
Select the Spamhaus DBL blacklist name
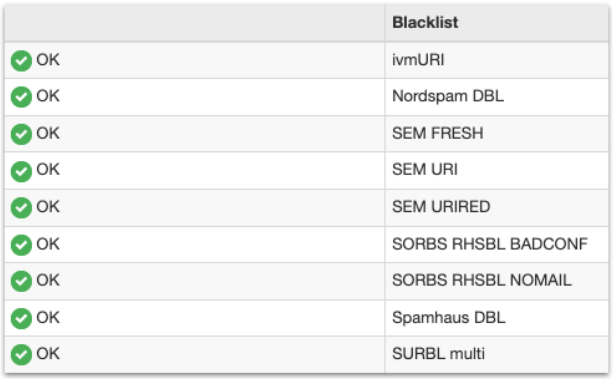[448, 318]
